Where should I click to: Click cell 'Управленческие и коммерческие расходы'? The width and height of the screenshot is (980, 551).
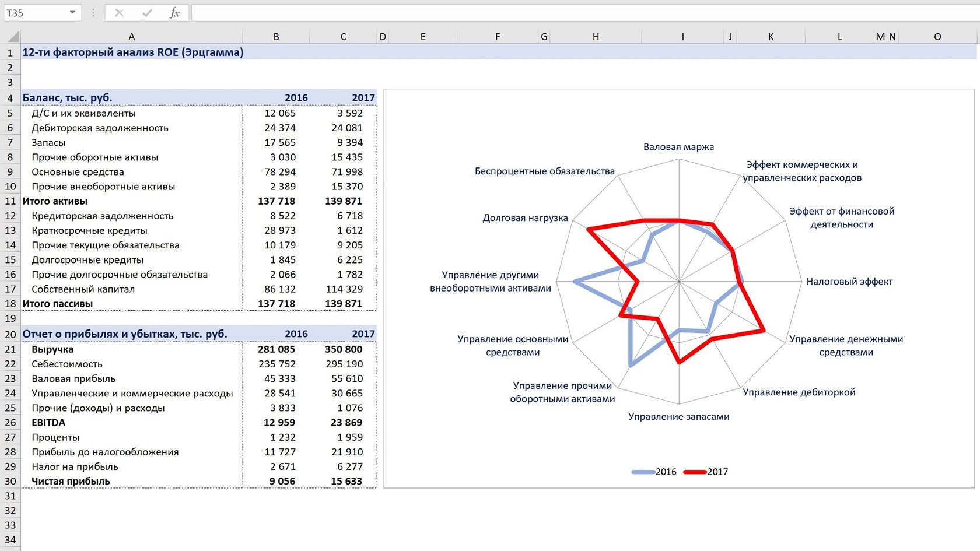pyautogui.click(x=132, y=394)
